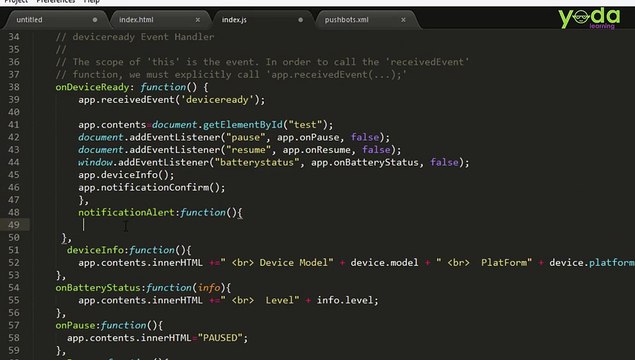Viewport: 635px width, 360px height.
Task: Click 'info.level' on line 55
Action: tap(344, 300)
